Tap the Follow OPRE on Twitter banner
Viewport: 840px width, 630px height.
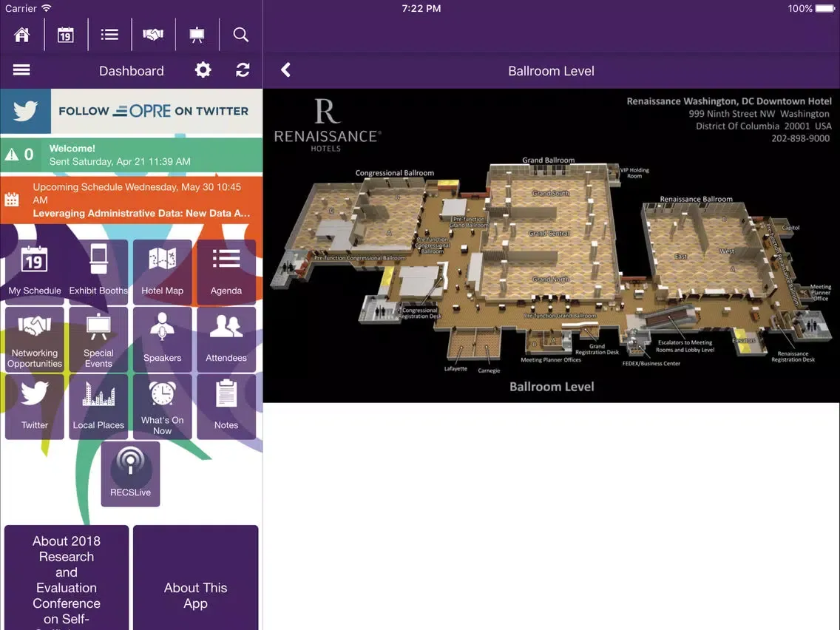click(x=132, y=111)
